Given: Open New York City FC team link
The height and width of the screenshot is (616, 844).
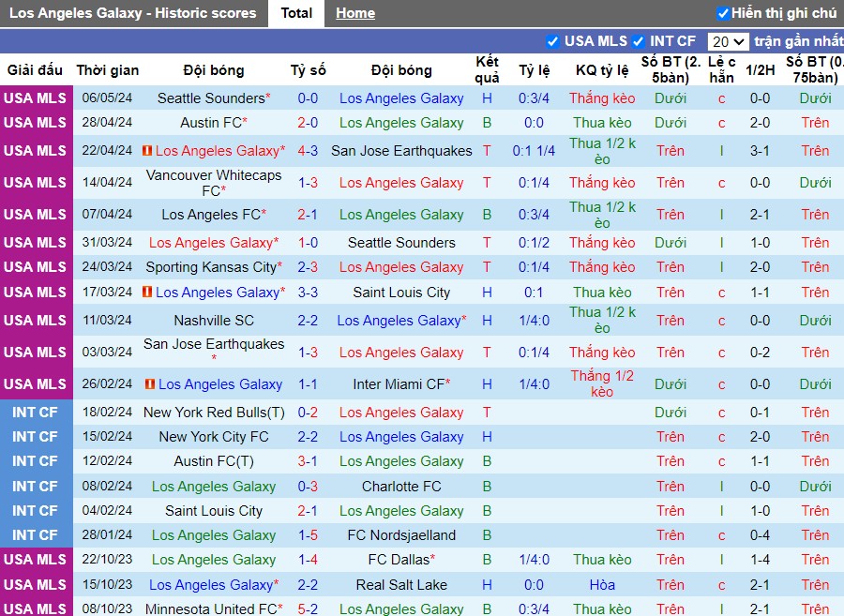Looking at the screenshot, I should coord(214,437).
